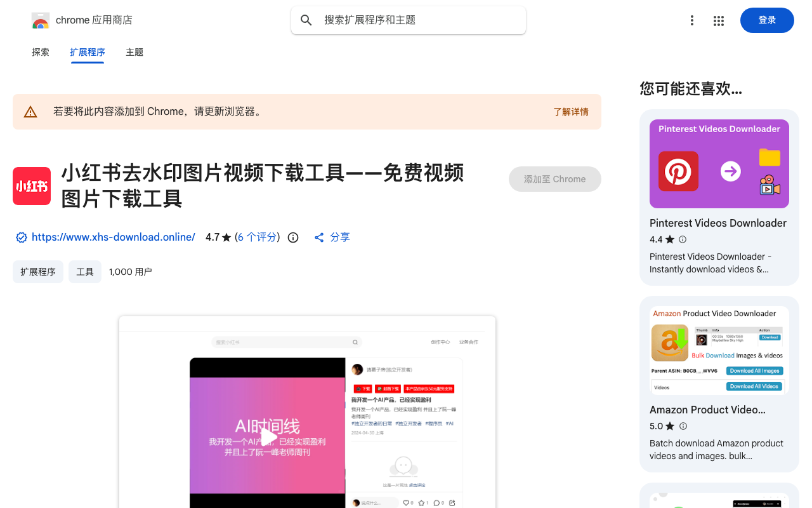Click the 您可能还喜欢 heading
The height and width of the screenshot is (508, 812).
point(691,89)
